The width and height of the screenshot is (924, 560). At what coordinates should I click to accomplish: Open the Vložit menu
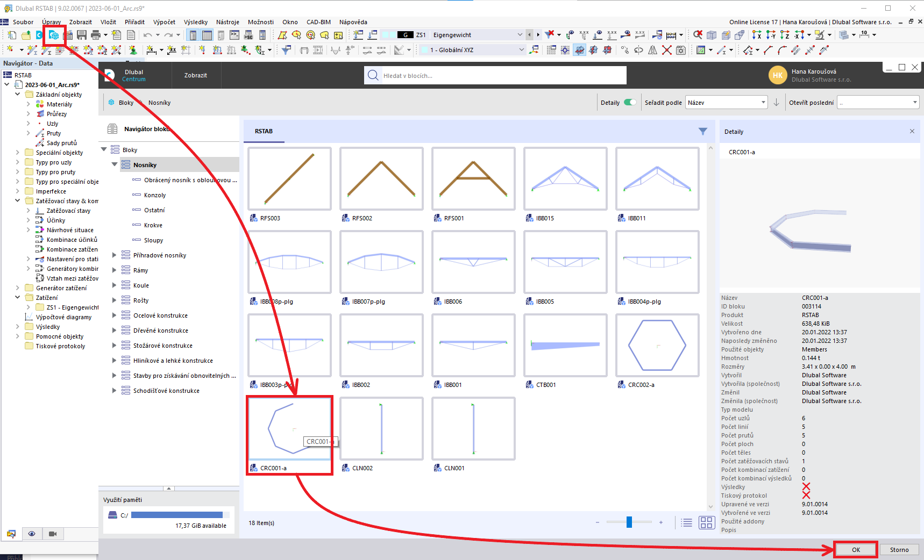click(108, 22)
